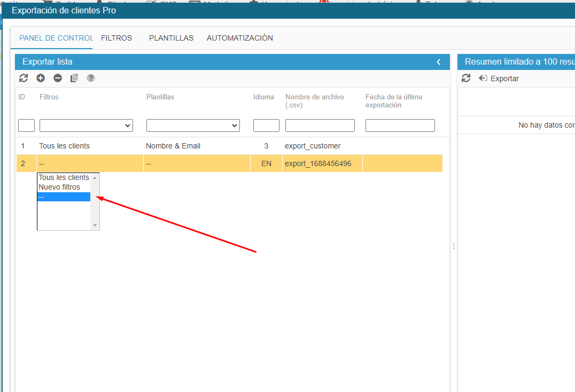Collapse the Exportar lista panel chevron
Viewport: 575px width, 392px height.
(x=439, y=62)
